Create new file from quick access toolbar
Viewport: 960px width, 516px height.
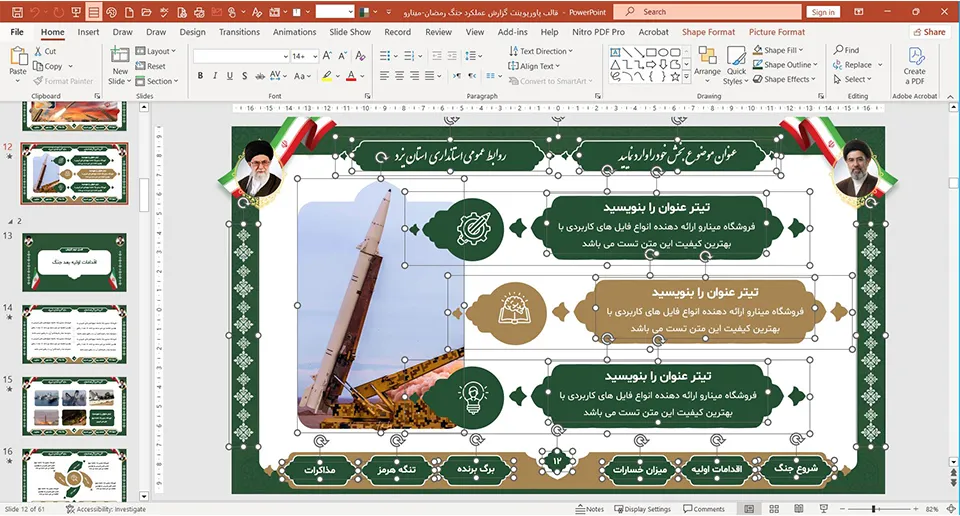coord(129,12)
